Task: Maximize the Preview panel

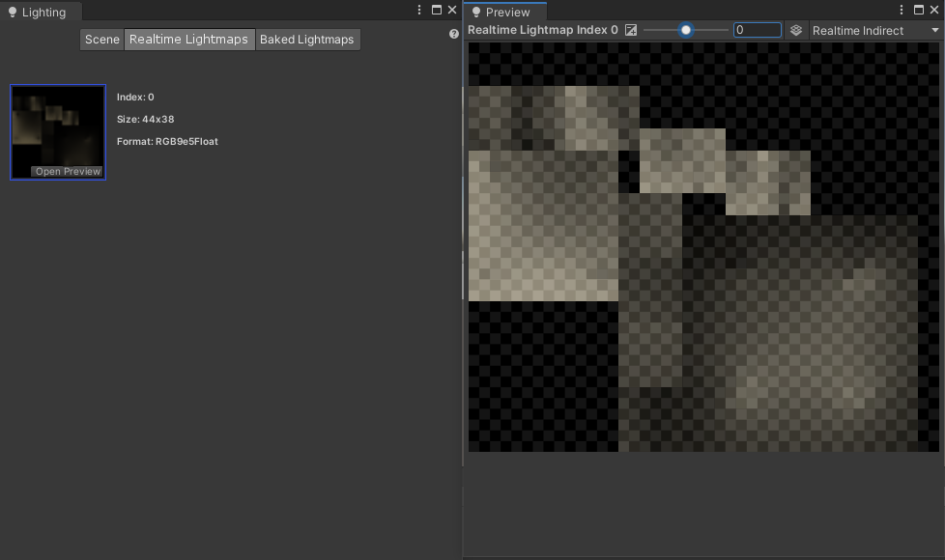Action: [919, 10]
